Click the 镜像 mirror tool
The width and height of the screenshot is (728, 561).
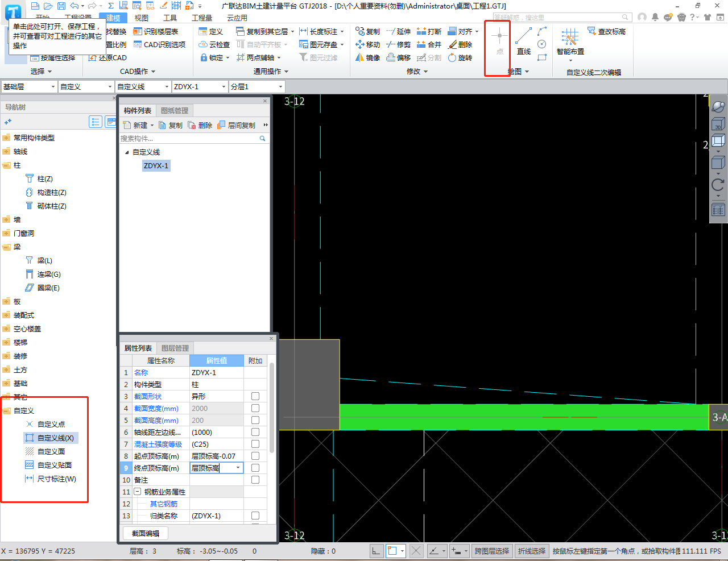368,57
